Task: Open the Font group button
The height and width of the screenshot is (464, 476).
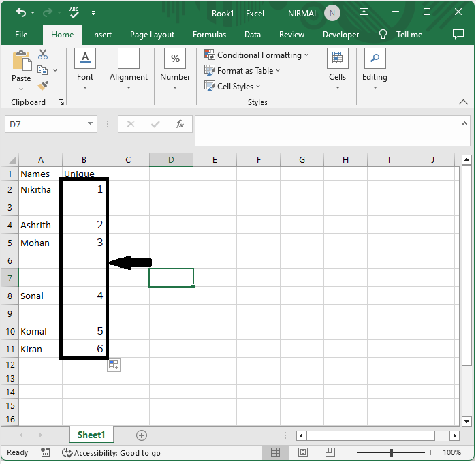Action: click(85, 69)
